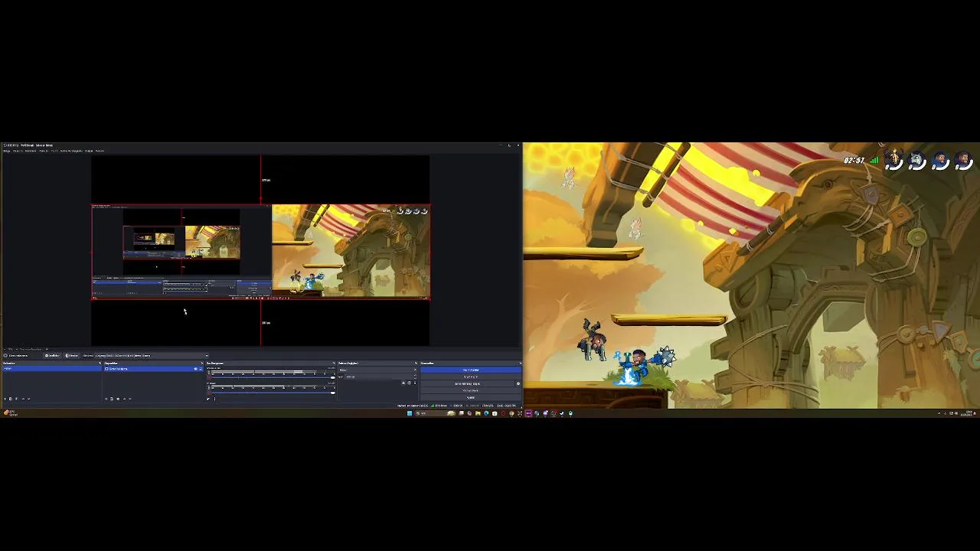980x551 pixels.
Task: Click the virtual camera button in Controls dock
Action: [x=467, y=383]
